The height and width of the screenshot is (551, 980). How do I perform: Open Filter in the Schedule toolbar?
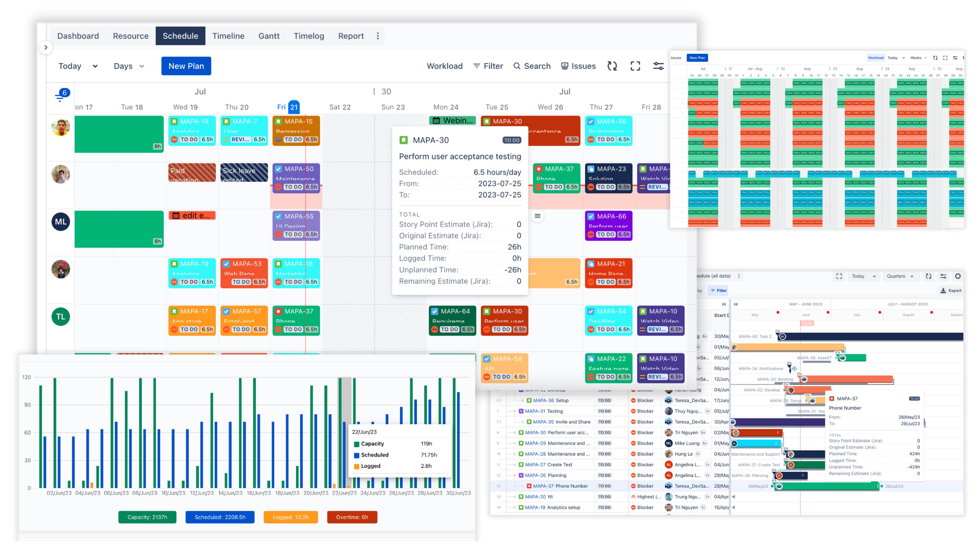488,66
